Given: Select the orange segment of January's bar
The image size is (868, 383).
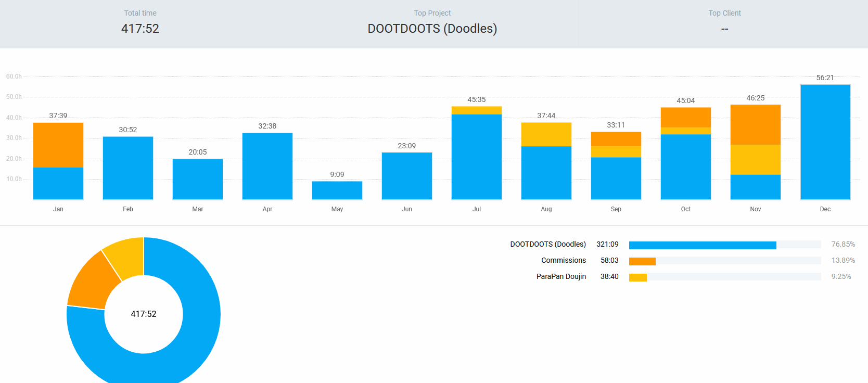Looking at the screenshot, I should coord(58,145).
